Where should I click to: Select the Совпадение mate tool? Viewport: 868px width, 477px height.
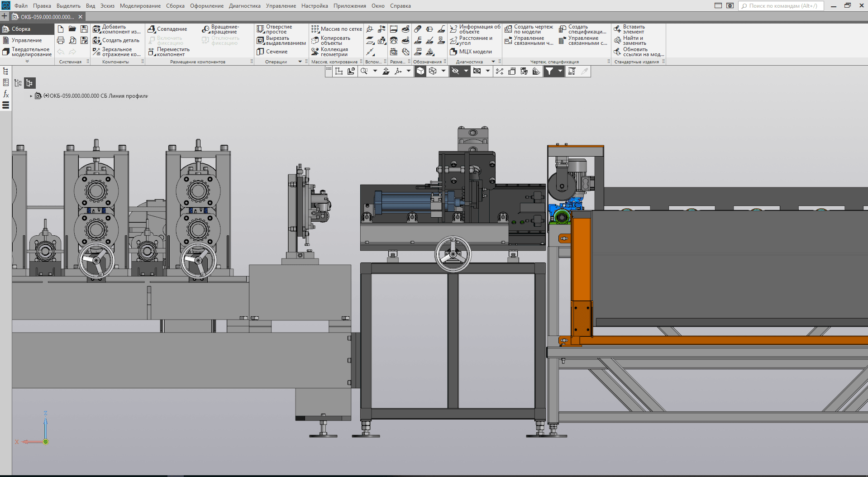[x=167, y=29]
